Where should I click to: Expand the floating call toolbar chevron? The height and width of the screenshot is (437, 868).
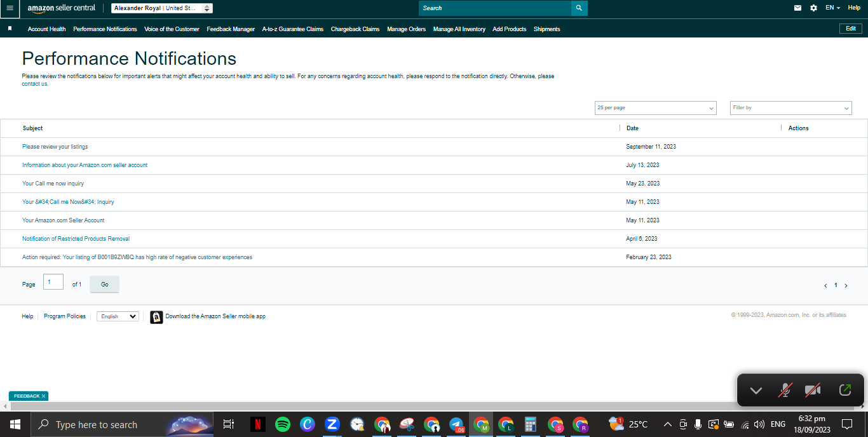756,390
